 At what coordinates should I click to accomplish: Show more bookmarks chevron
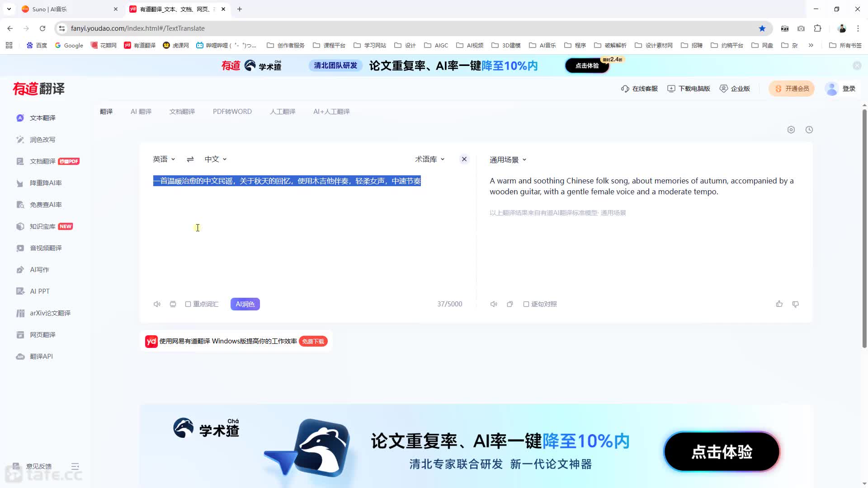pyautogui.click(x=811, y=45)
